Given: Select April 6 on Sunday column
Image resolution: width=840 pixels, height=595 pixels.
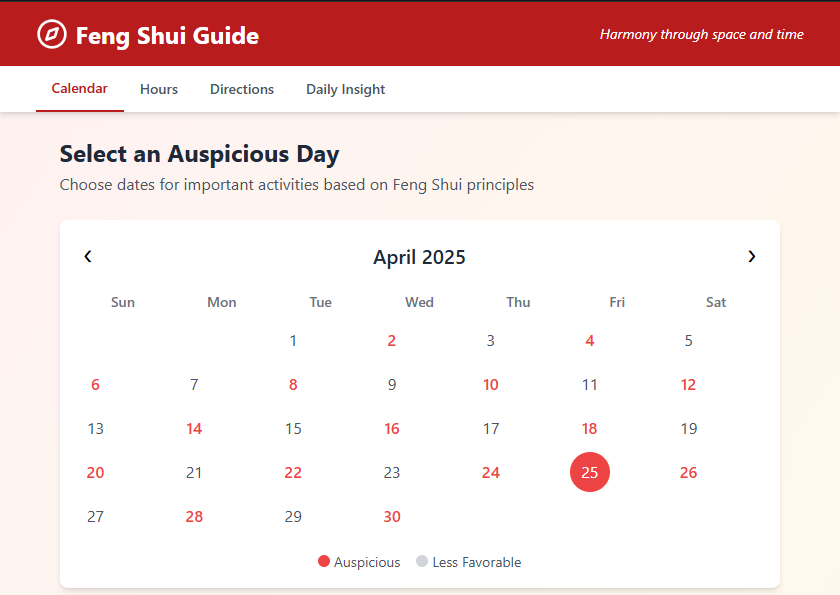Looking at the screenshot, I should tap(95, 385).
